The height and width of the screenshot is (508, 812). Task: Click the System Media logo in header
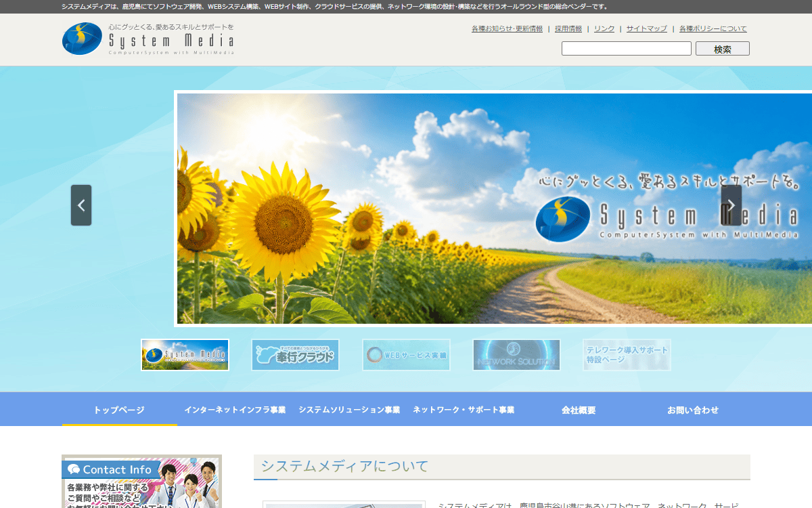148,39
